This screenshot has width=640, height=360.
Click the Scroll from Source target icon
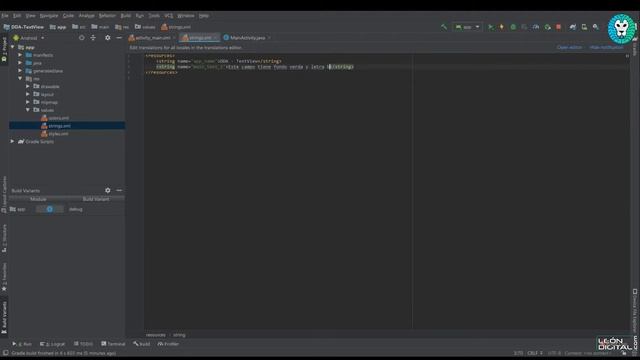(82, 38)
